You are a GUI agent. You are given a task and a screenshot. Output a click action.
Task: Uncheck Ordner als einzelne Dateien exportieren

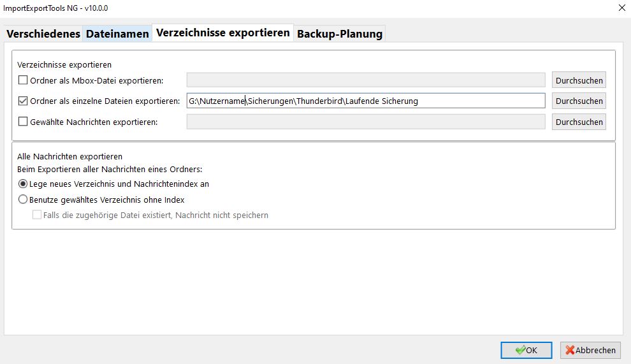24,101
